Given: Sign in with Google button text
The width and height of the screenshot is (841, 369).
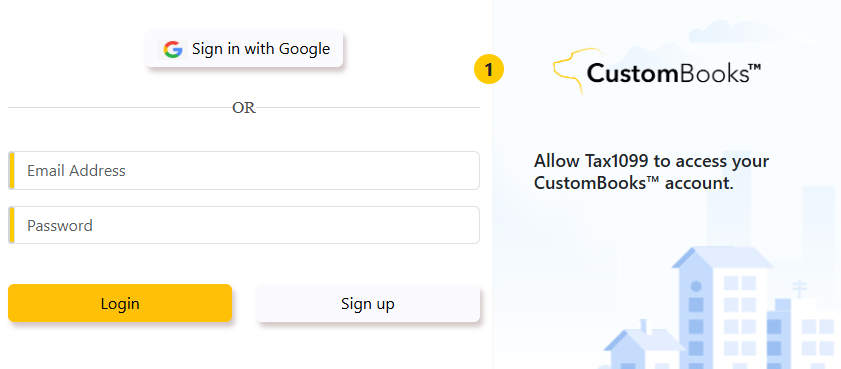Looking at the screenshot, I should coord(261,49).
